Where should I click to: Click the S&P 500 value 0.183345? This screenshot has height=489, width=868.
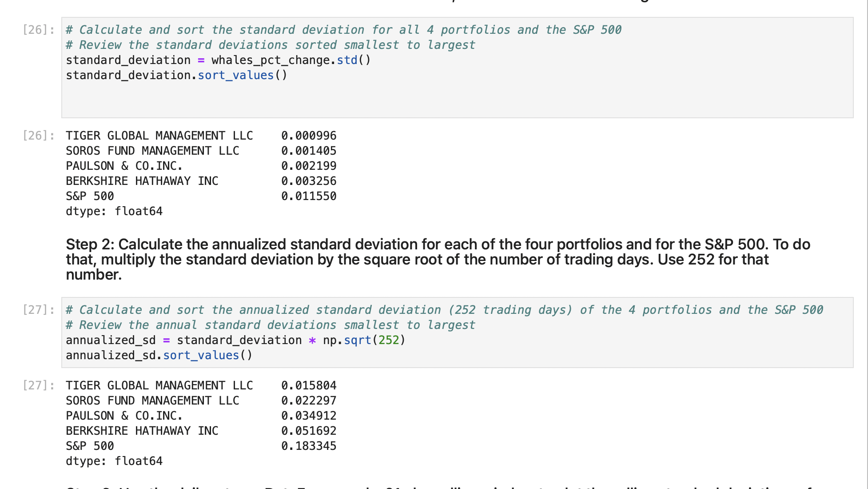click(308, 445)
